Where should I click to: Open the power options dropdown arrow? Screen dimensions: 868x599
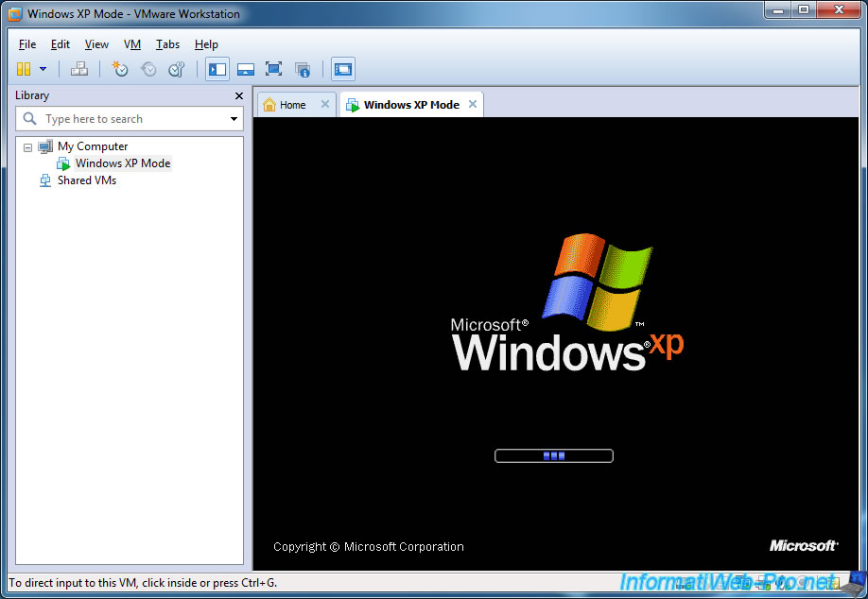point(43,69)
